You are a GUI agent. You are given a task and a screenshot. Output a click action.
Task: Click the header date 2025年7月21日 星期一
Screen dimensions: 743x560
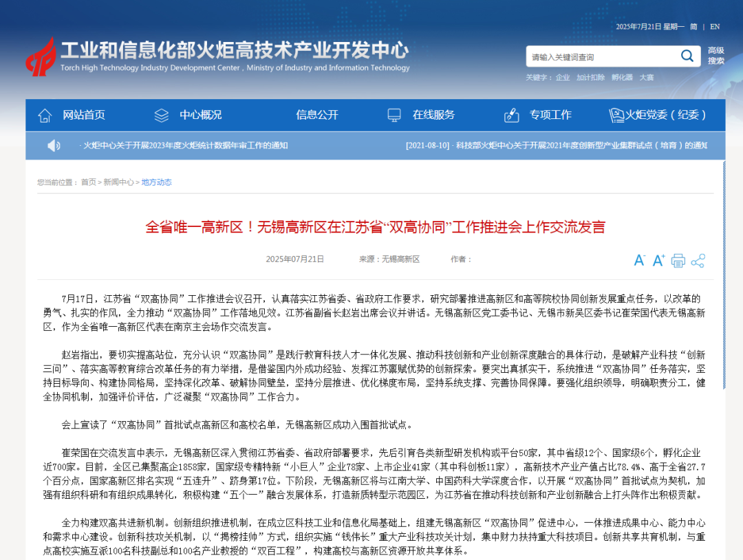(649, 27)
